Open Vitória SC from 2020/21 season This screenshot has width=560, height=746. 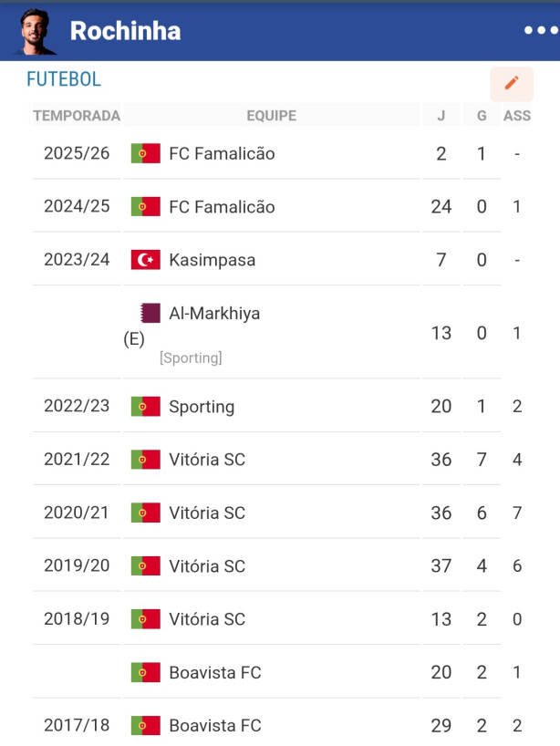(207, 513)
